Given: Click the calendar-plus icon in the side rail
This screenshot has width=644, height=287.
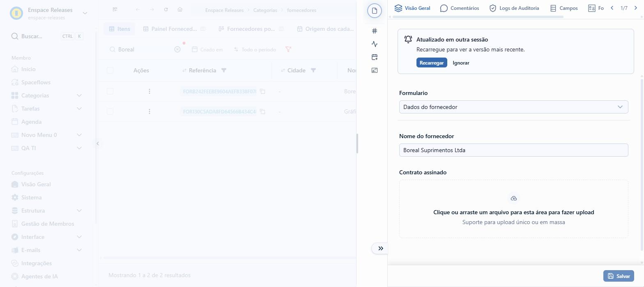Looking at the screenshot, I should [x=374, y=57].
